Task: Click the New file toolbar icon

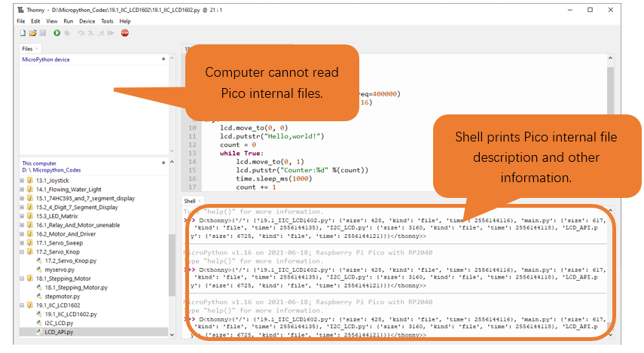Action: (x=23, y=33)
